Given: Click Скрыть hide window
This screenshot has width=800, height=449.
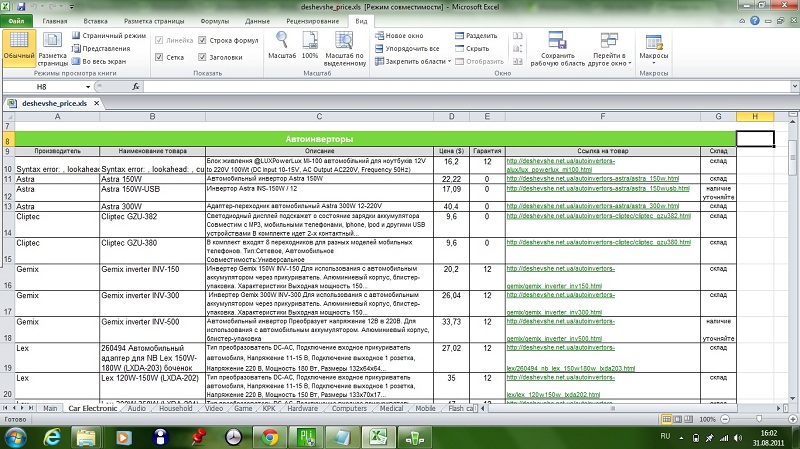Looking at the screenshot, I should tap(472, 48).
